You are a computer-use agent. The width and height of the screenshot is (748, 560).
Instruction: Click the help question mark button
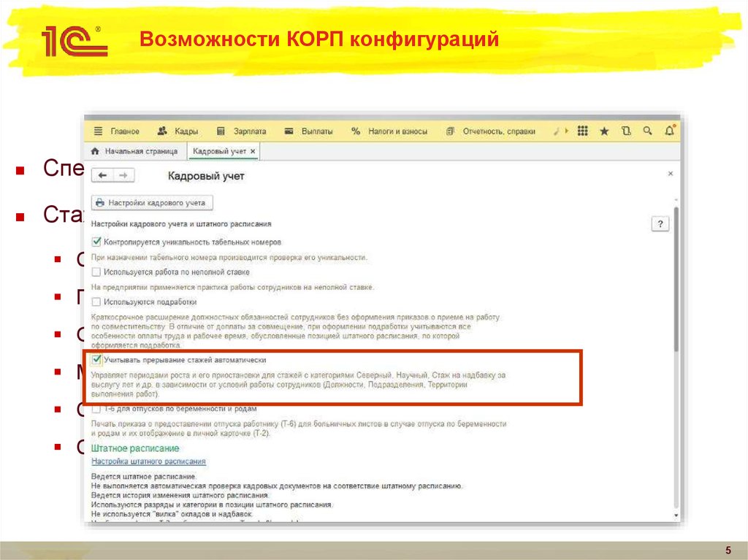(662, 223)
